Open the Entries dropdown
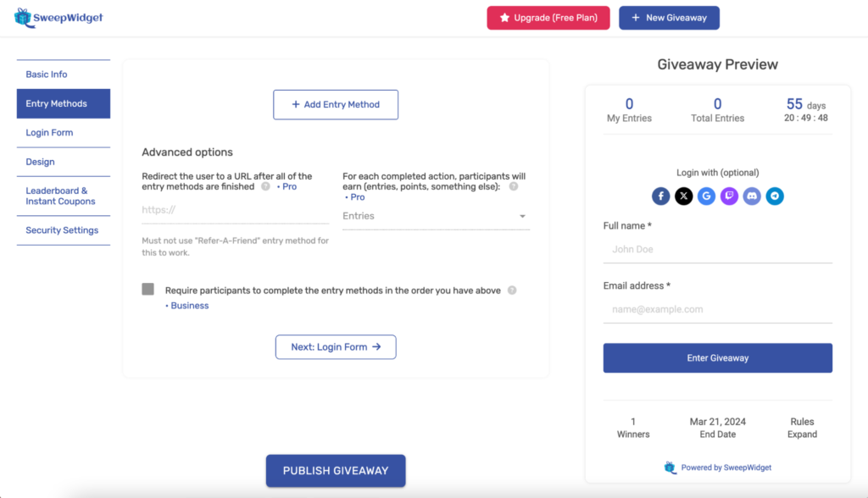Viewport: 868px width, 498px height. coord(436,216)
